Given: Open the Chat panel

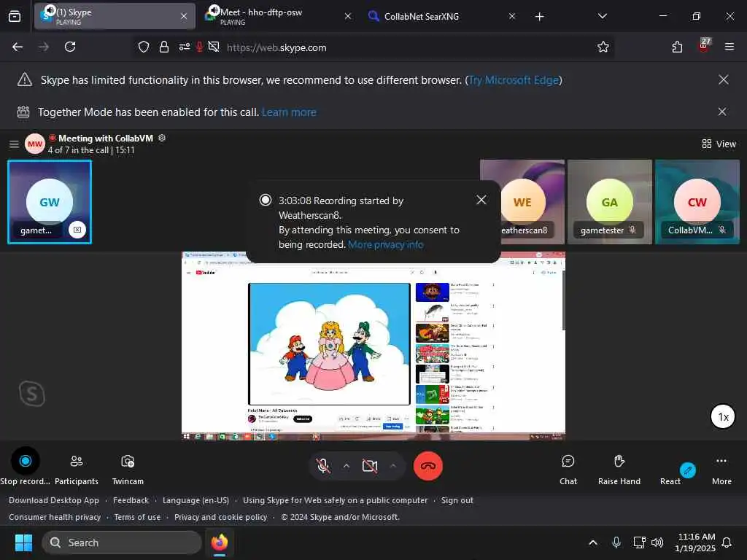Looking at the screenshot, I should [568, 469].
